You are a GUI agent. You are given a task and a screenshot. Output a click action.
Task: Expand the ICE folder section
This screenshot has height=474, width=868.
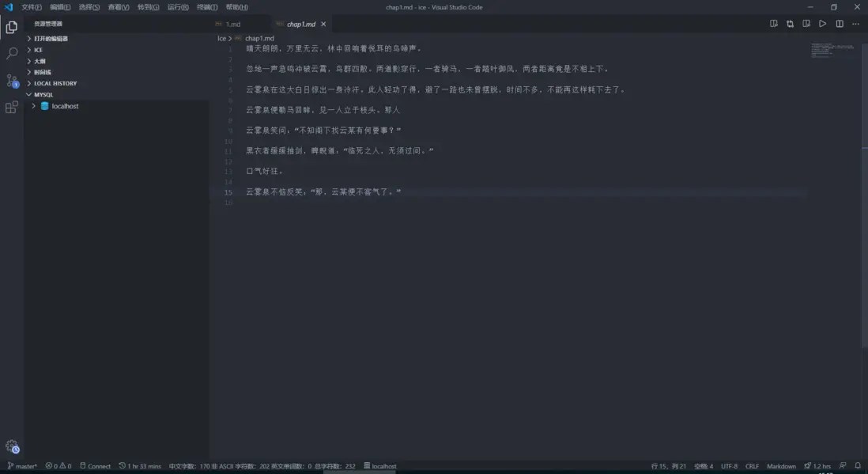click(38, 50)
